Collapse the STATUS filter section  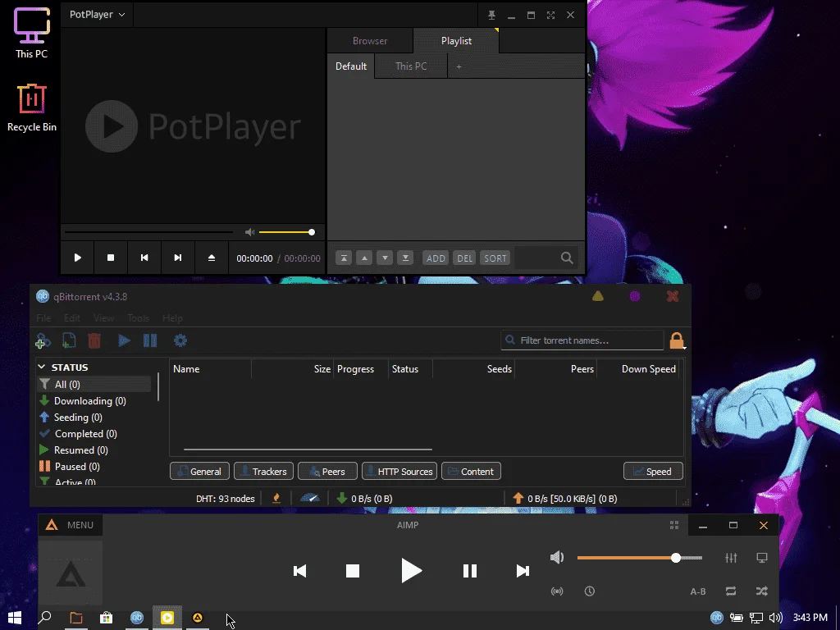[x=42, y=367]
